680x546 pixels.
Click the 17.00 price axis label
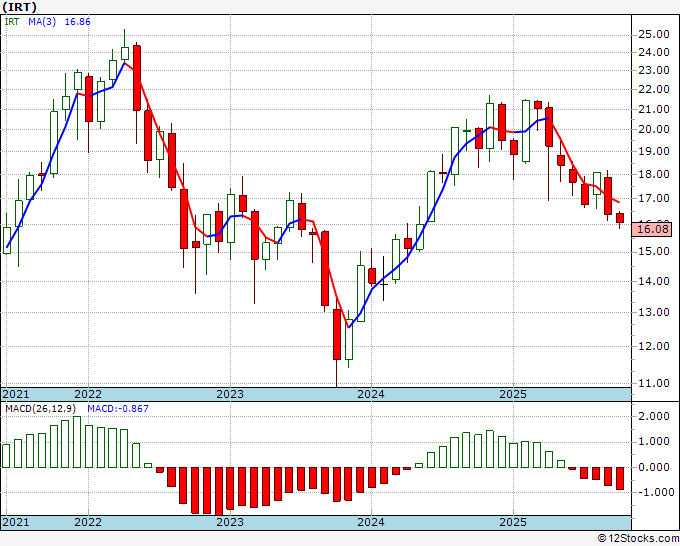tap(654, 199)
